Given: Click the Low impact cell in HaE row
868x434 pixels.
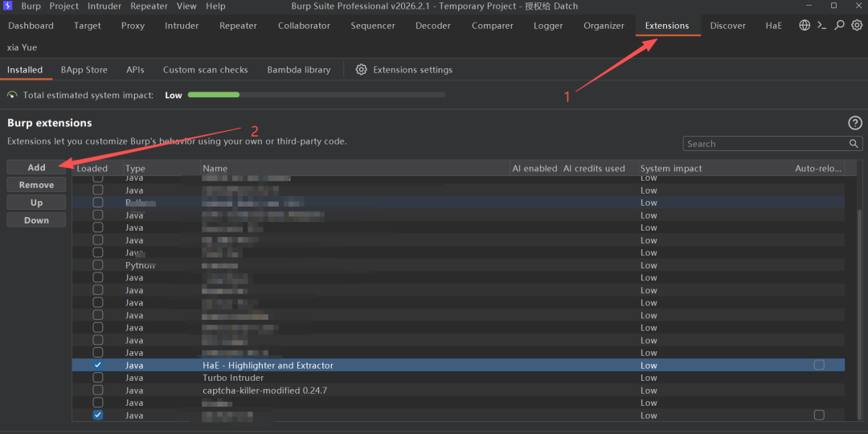Looking at the screenshot, I should click(649, 366).
